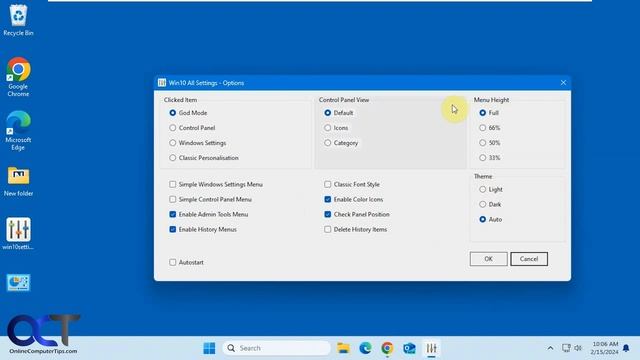
Task: Click the app icon in the Options title bar
Action: (162, 83)
